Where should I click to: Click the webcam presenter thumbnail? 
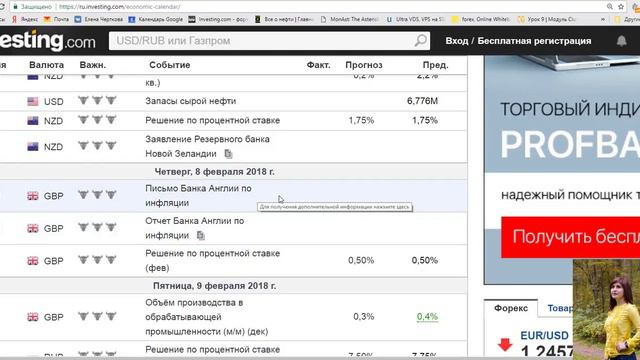click(x=606, y=309)
